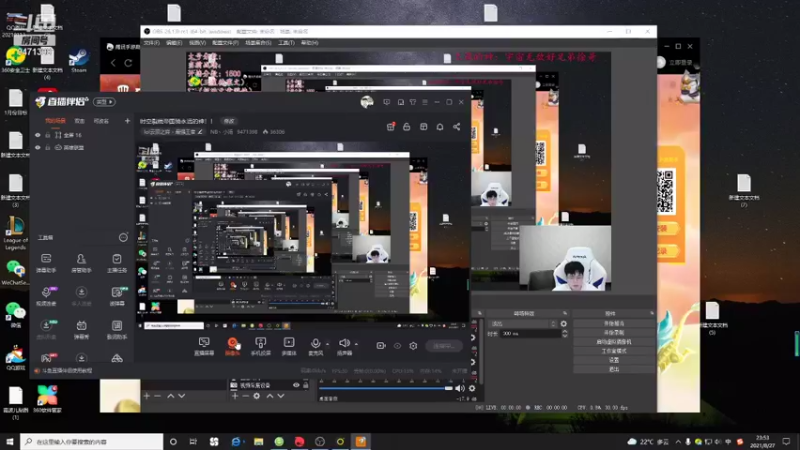
Task: Open the OBS 视图(V) menu
Action: coord(197,43)
